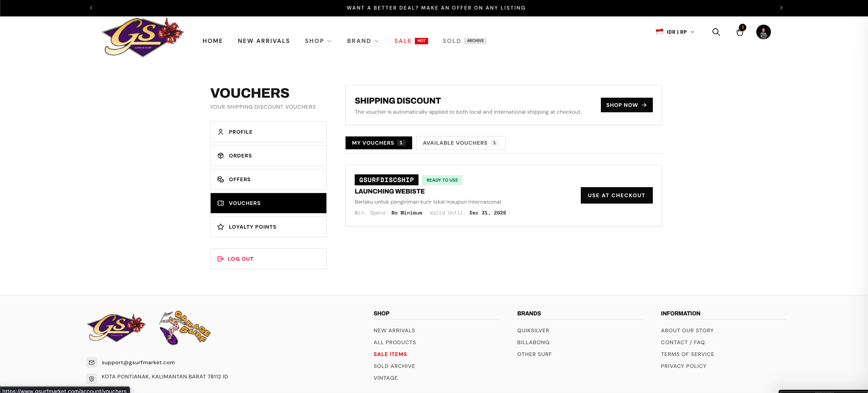Open the support@gsurfmarket.com email link
This screenshot has width=868, height=393.
coord(138,362)
